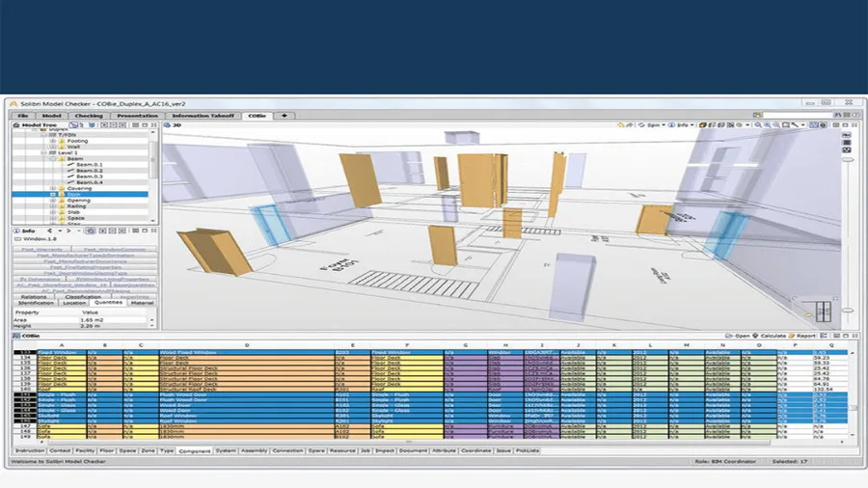This screenshot has width=868, height=488.
Task: Click the Calculate button in COBie panel
Action: [769, 336]
